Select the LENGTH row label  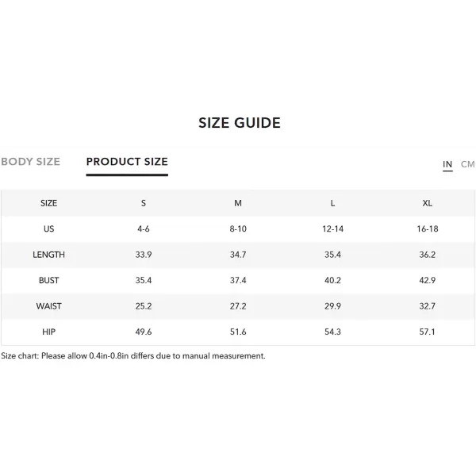pyautogui.click(x=48, y=255)
